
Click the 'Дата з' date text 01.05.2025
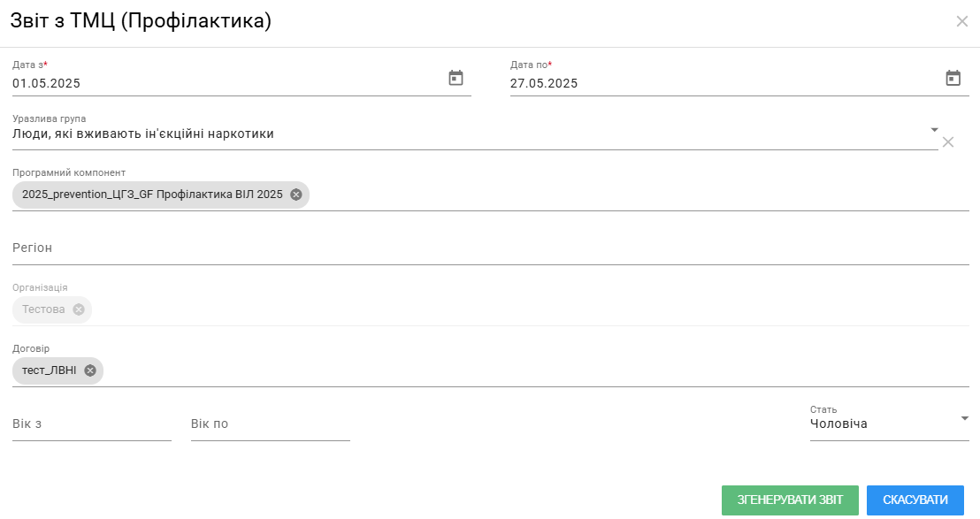[47, 84]
